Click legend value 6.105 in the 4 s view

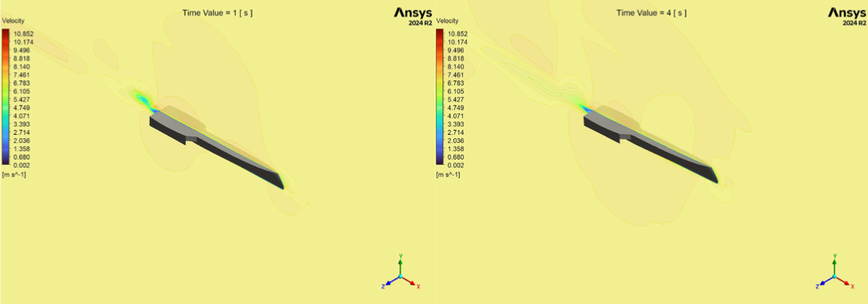(456, 91)
